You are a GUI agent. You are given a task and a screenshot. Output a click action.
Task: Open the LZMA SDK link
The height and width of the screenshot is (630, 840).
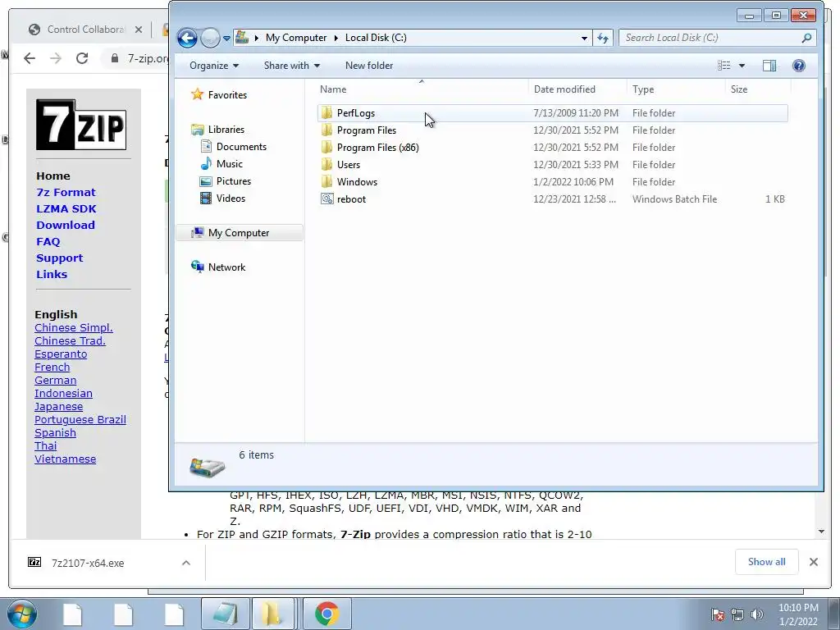click(x=66, y=209)
